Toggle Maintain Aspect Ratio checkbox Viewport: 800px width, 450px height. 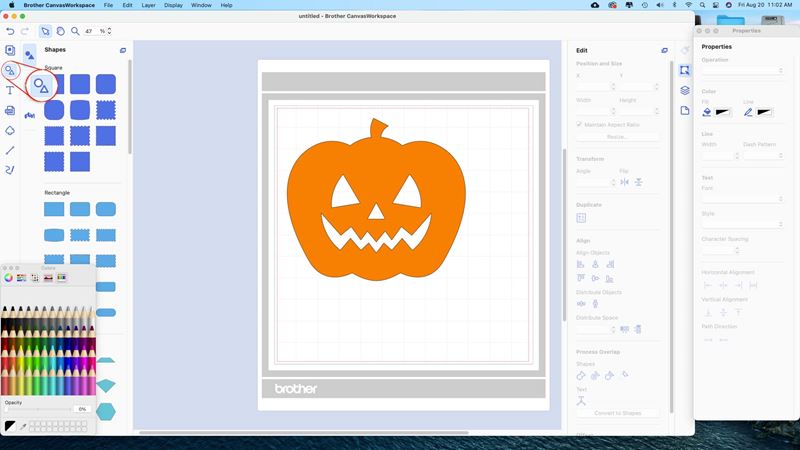pos(579,124)
